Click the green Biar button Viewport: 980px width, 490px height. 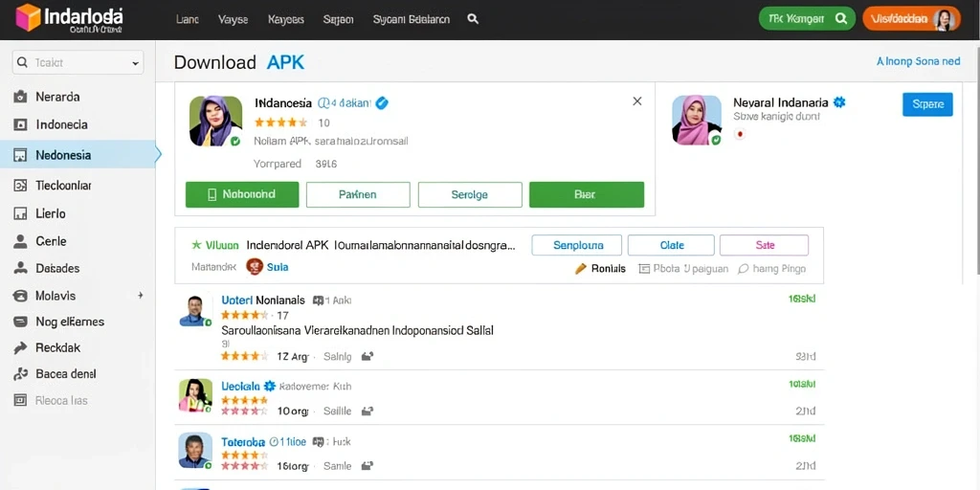[x=587, y=194]
